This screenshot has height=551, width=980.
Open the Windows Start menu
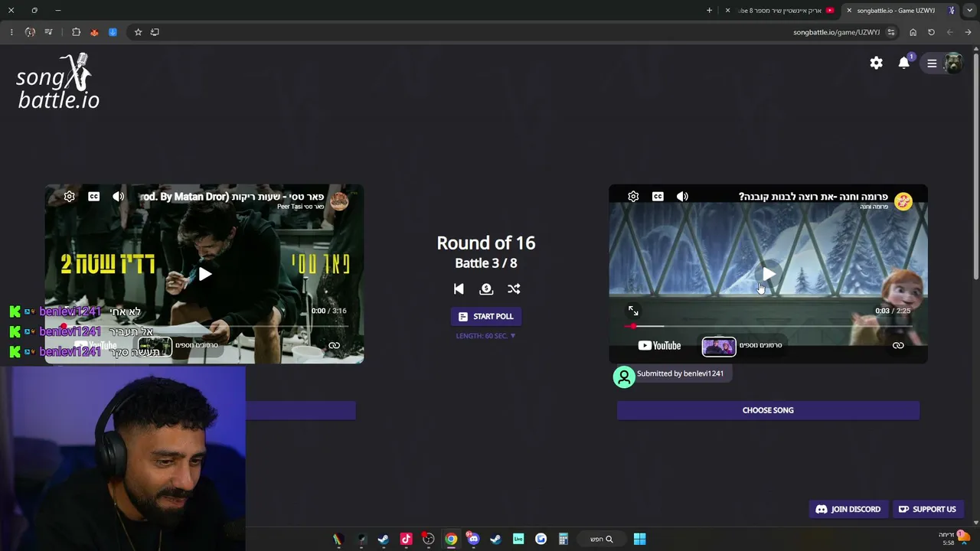pos(639,539)
